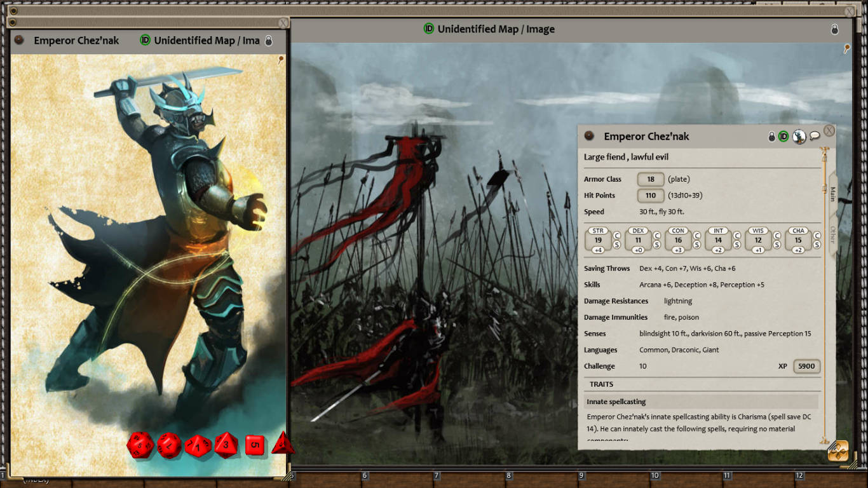
Task: Open the gold radial menu in the bottom-right corner
Action: point(837,451)
